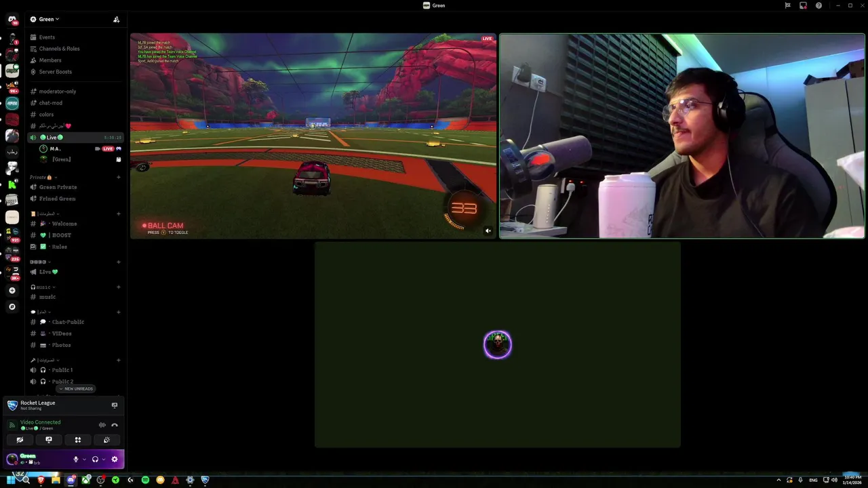Collapse the music channel category

pyautogui.click(x=43, y=287)
